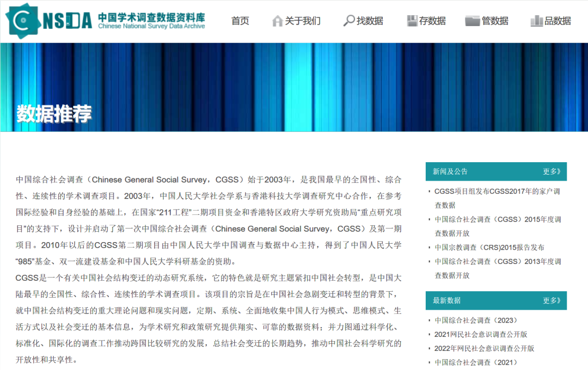Select the 品数据 navigation item
This screenshot has width=588, height=370.
coord(558,21)
